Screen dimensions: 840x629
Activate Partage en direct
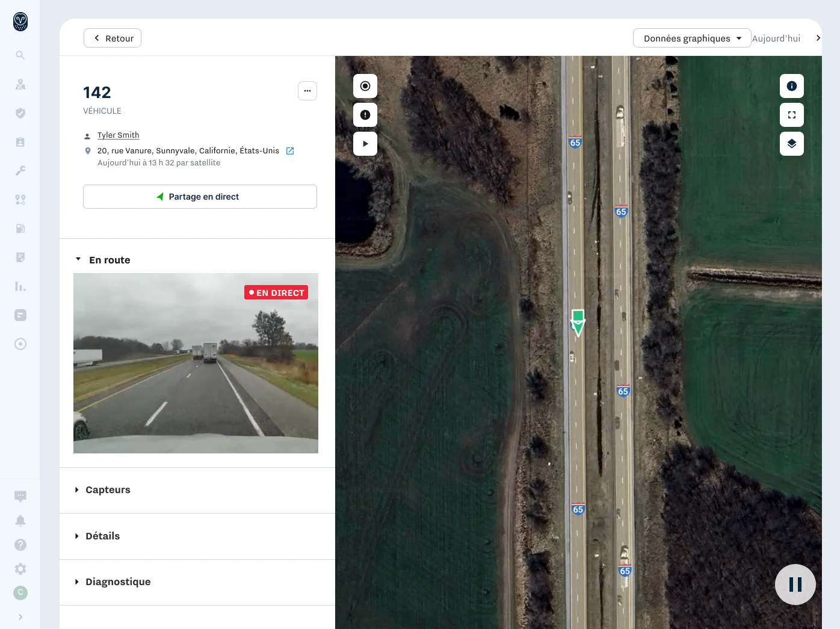pos(200,197)
